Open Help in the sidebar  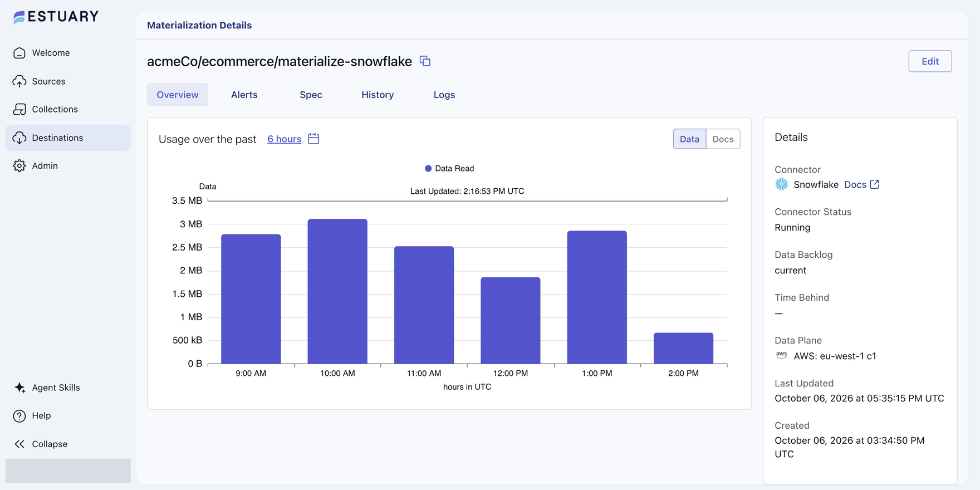tap(68, 416)
